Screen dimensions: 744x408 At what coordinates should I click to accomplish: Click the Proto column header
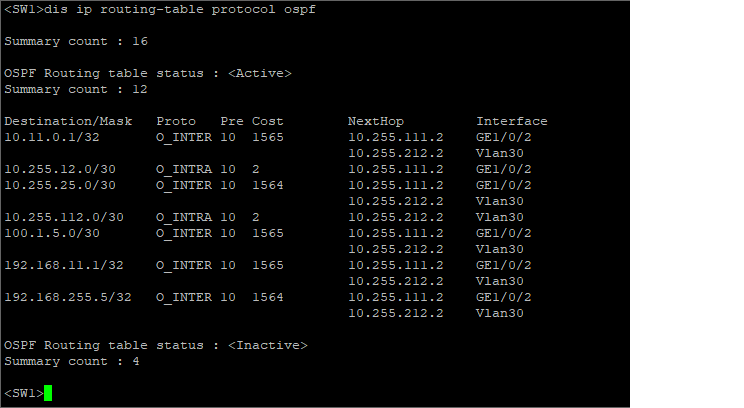tap(176, 121)
